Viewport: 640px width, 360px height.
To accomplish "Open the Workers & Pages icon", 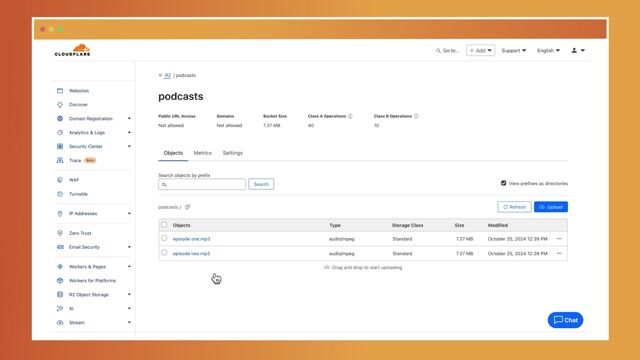I will coord(60,267).
